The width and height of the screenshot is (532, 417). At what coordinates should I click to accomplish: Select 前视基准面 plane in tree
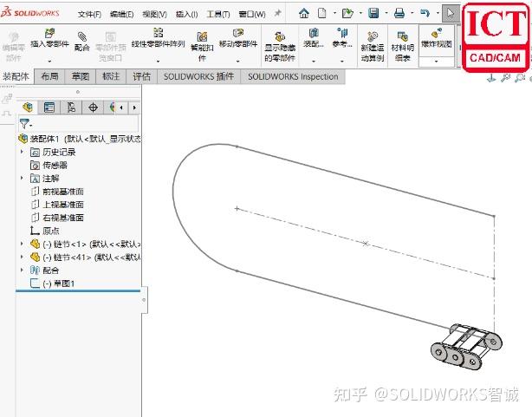point(57,192)
